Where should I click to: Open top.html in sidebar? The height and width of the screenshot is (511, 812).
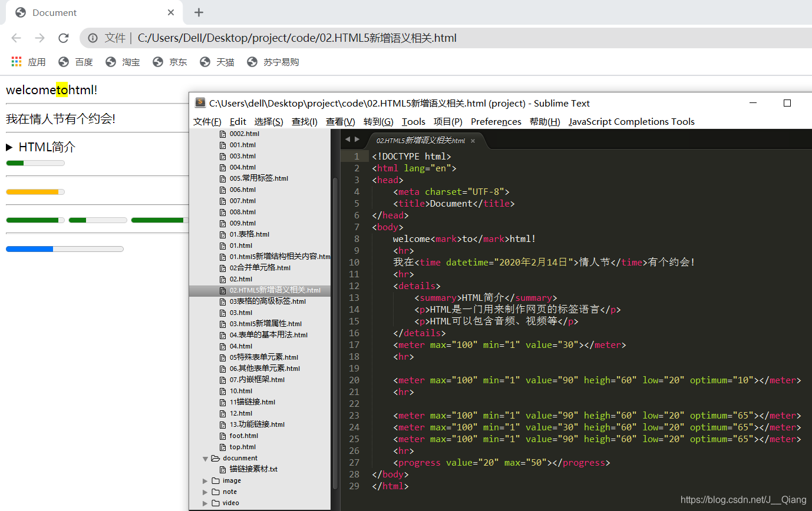(243, 447)
